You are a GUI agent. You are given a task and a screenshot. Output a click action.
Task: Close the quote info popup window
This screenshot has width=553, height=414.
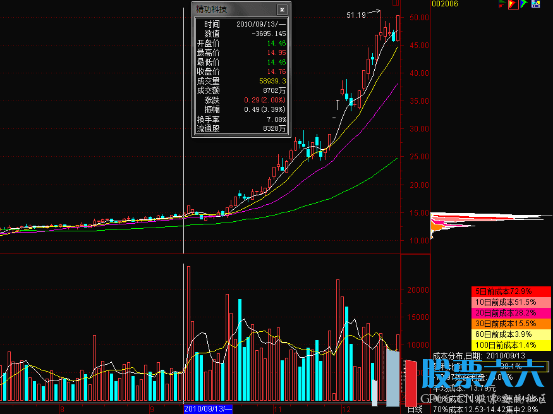(282, 10)
